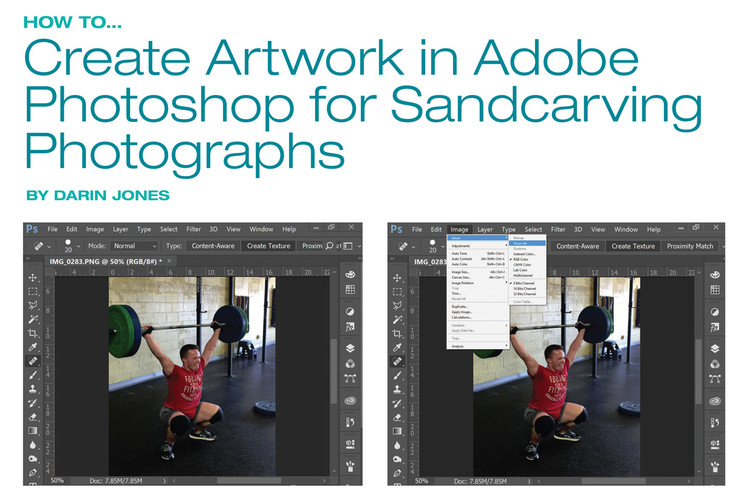The height and width of the screenshot is (500, 750).
Task: Open Image menu in left window
Action: coord(95,229)
